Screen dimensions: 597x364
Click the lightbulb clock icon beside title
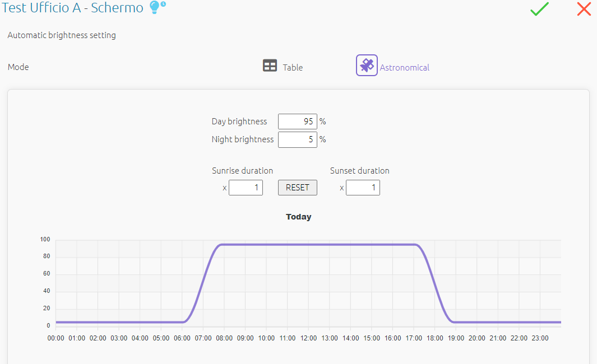[158, 8]
